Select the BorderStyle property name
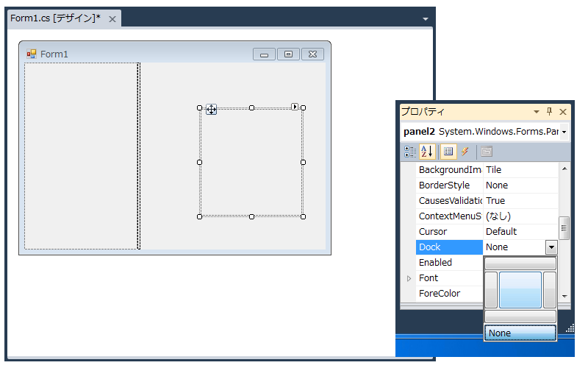588x368 pixels. click(x=444, y=185)
